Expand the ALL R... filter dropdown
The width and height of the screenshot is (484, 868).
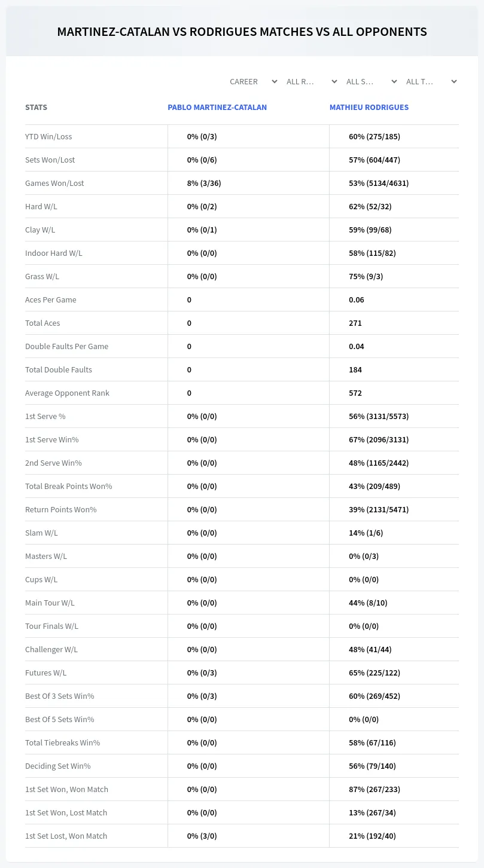pos(311,81)
